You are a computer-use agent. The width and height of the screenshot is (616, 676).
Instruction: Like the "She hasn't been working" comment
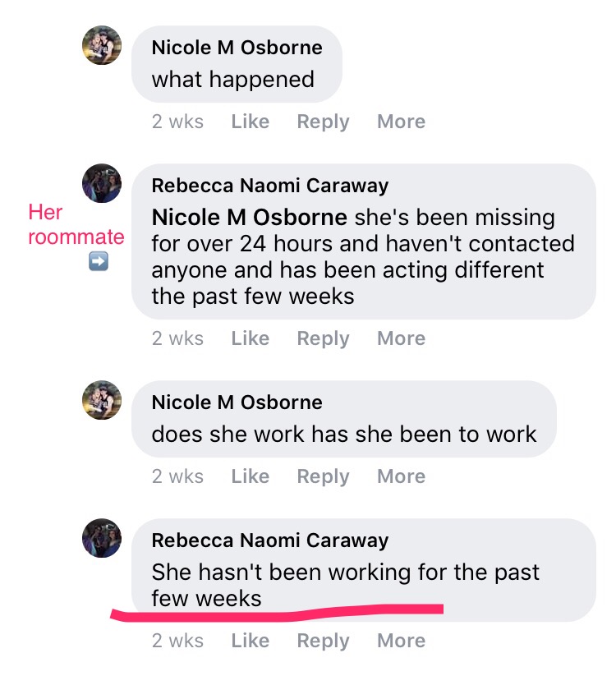point(250,641)
